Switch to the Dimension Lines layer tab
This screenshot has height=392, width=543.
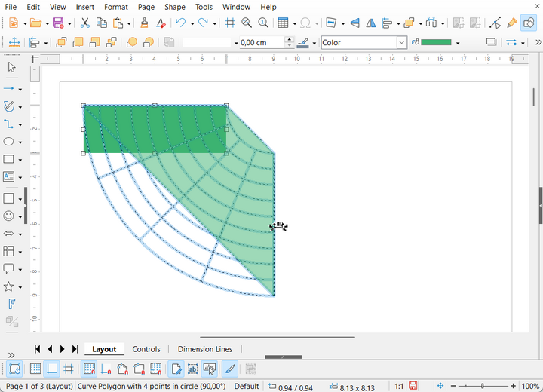point(204,349)
